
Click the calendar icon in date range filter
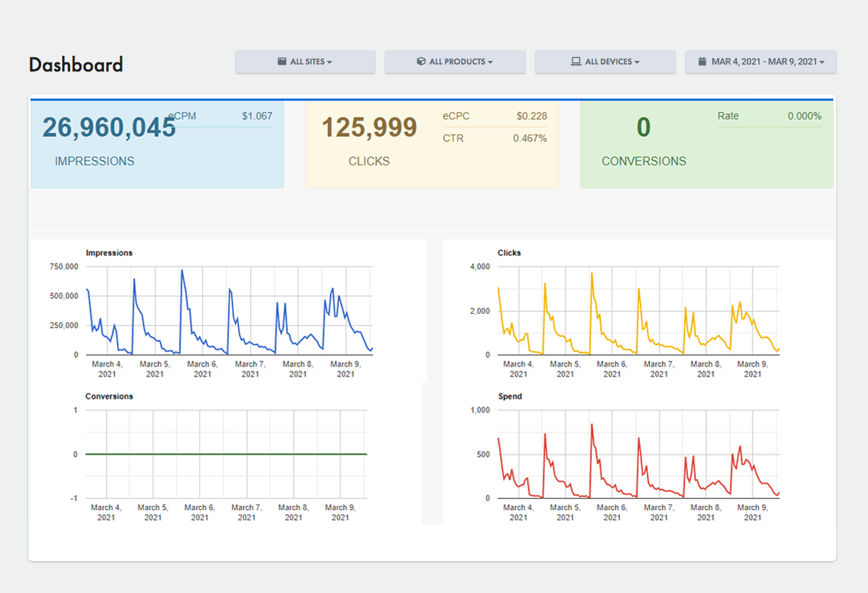[702, 62]
